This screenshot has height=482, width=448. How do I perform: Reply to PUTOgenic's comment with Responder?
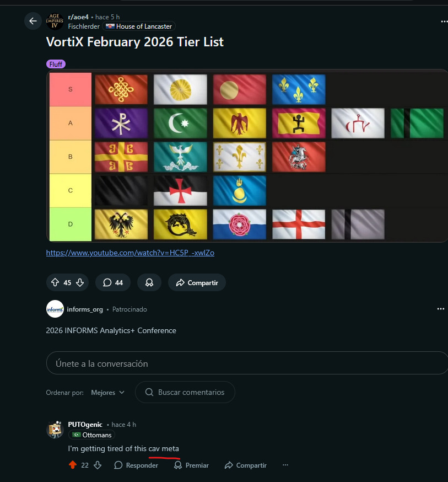coord(136,465)
